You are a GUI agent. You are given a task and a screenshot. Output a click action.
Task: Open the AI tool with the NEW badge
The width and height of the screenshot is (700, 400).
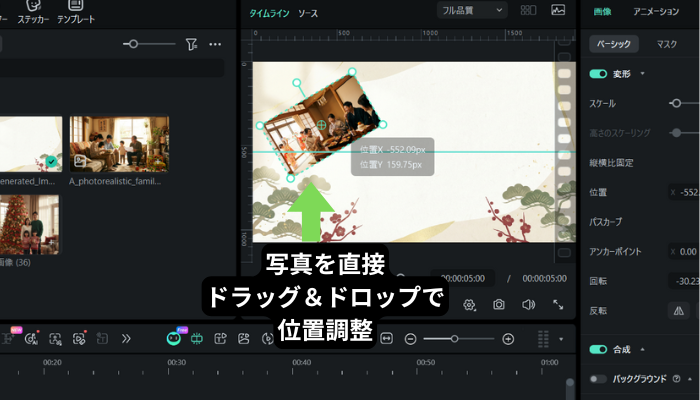[x=9, y=338]
